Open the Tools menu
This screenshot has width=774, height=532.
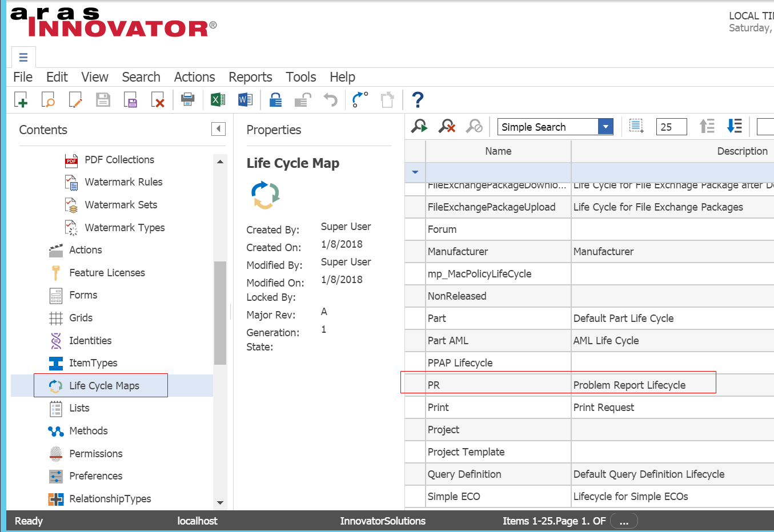(x=300, y=76)
